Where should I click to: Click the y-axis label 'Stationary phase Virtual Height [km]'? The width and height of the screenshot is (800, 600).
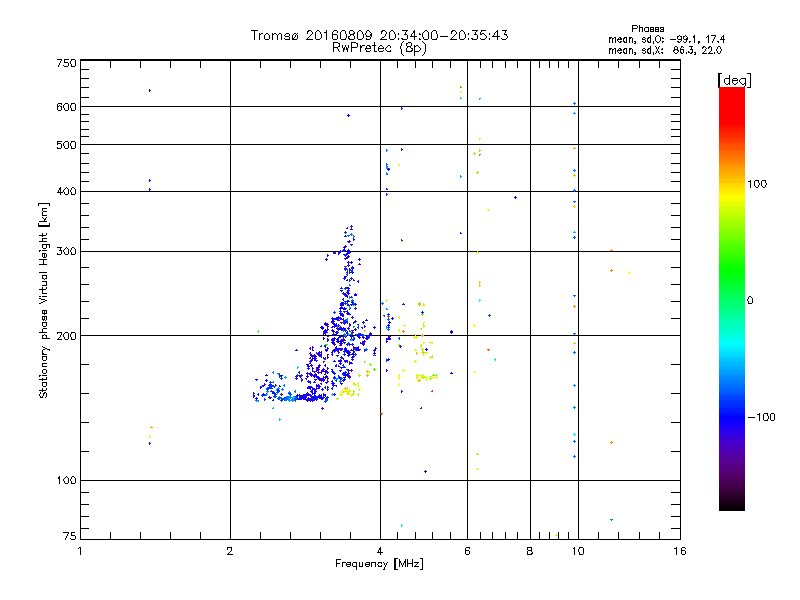click(44, 300)
